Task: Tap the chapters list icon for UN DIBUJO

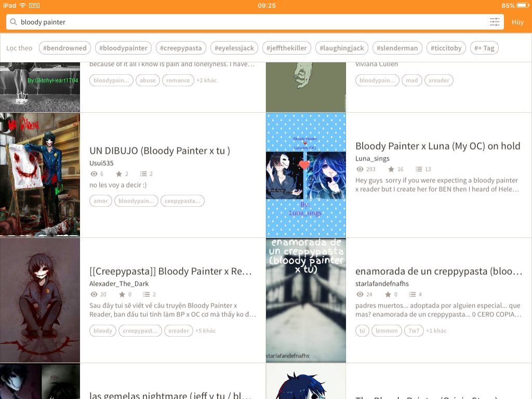Action: tap(143, 174)
